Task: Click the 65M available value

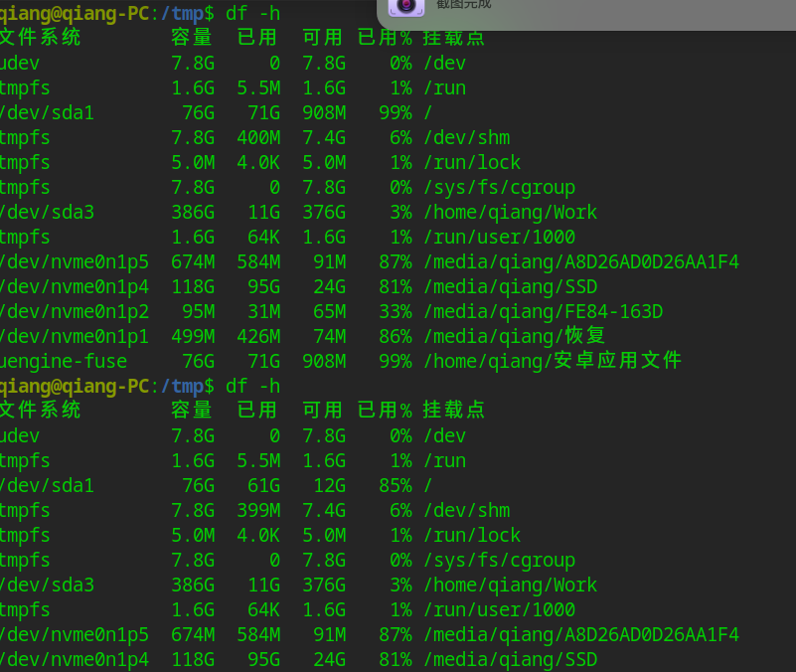Action: (330, 311)
